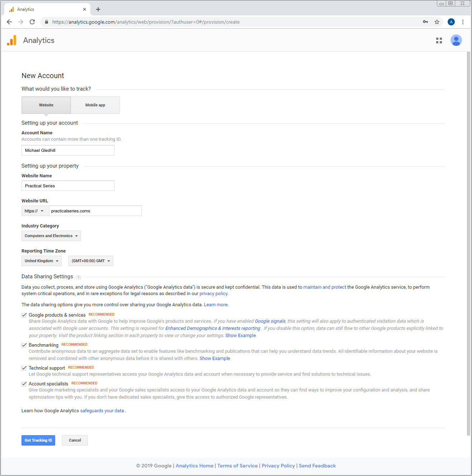Click the Website Name input field
This screenshot has width=472, height=476.
[x=68, y=186]
